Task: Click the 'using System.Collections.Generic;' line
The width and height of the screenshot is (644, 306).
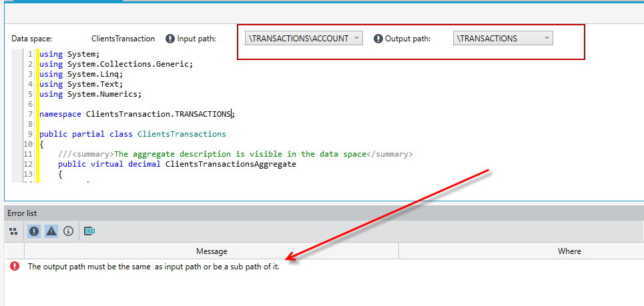Action: point(116,64)
